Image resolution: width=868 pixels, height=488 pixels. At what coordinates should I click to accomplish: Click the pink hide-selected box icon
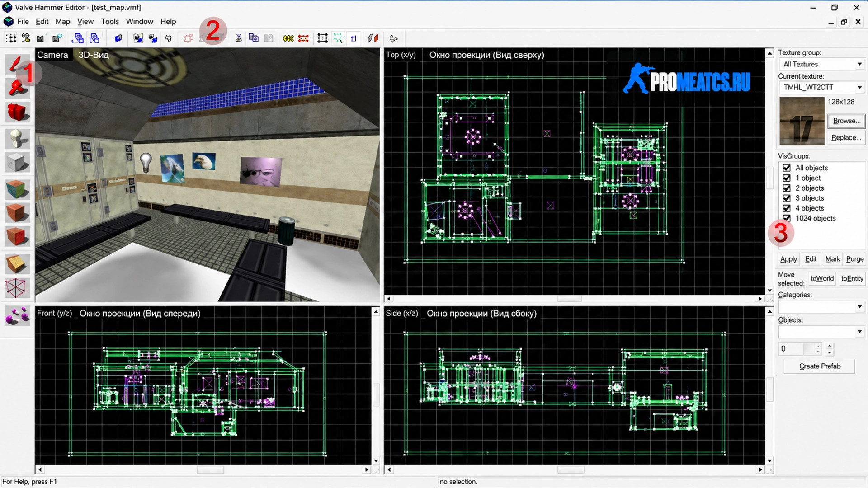[189, 38]
